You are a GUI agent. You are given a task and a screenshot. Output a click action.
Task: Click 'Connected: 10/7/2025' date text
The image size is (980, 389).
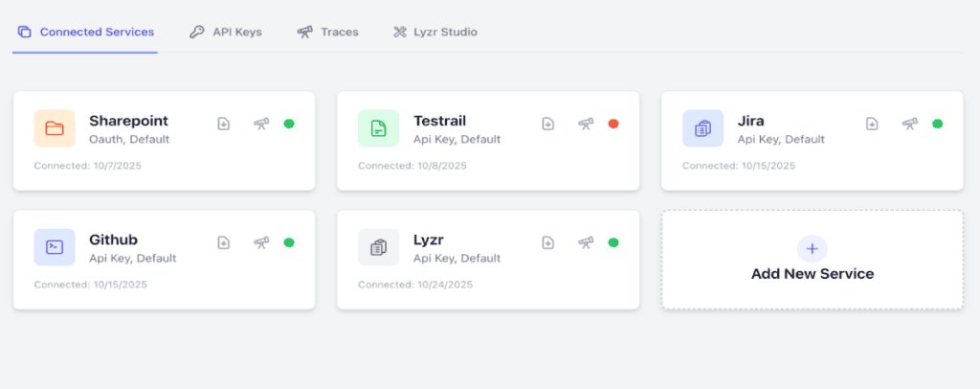87,166
